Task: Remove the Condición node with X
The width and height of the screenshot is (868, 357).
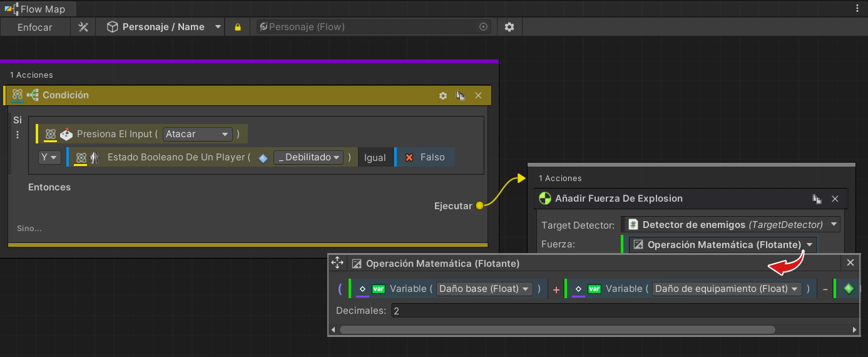Action: pos(478,96)
